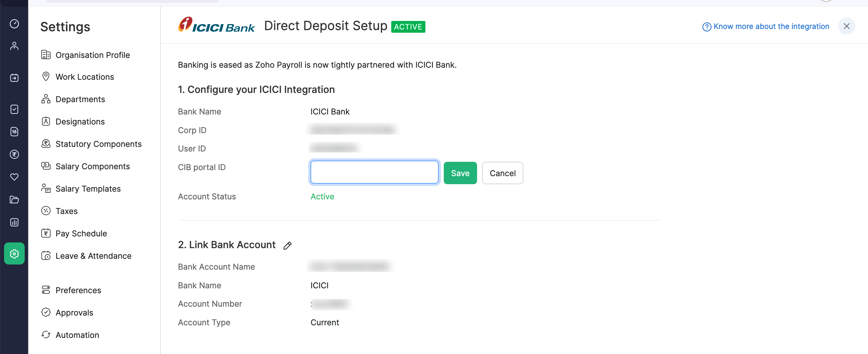Viewport: 868px width, 354px height.
Task: Open the Reports bar-chart icon
Action: pos(14,222)
